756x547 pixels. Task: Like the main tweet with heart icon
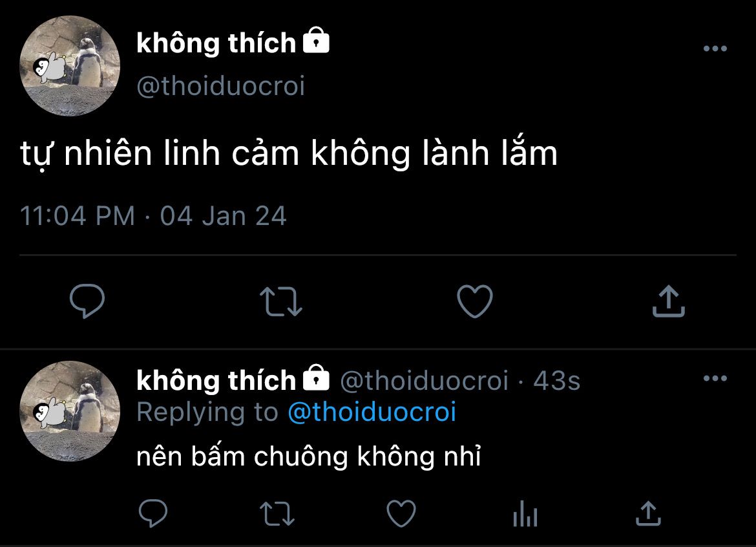pos(475,301)
